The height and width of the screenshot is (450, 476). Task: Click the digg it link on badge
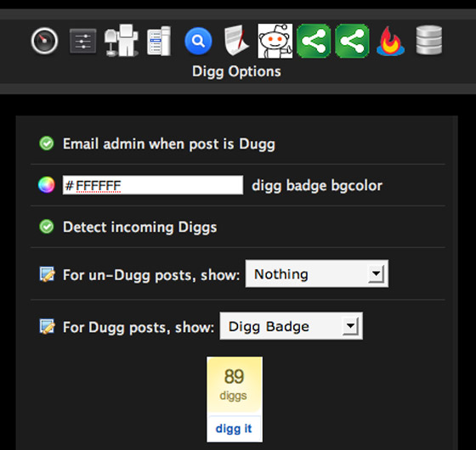234,429
